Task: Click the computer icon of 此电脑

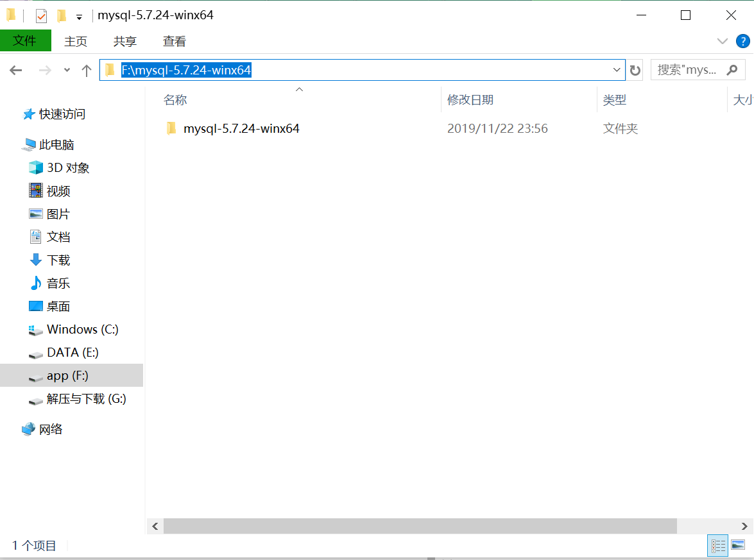Action: click(x=29, y=145)
